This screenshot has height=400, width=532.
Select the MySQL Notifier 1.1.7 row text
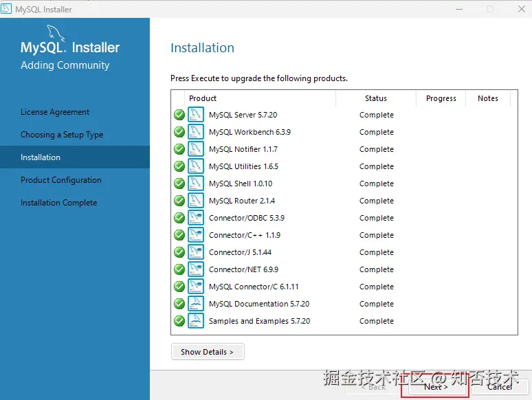point(243,149)
